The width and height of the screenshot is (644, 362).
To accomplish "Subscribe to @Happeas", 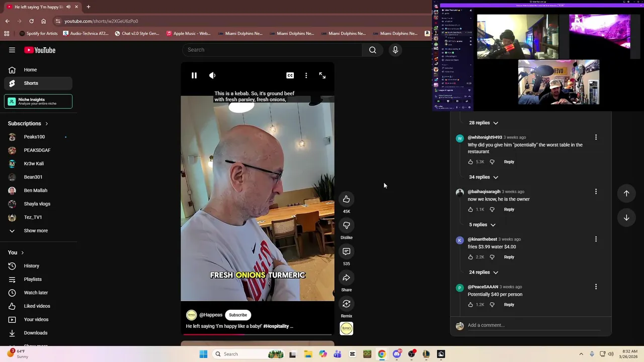I will click(238, 315).
